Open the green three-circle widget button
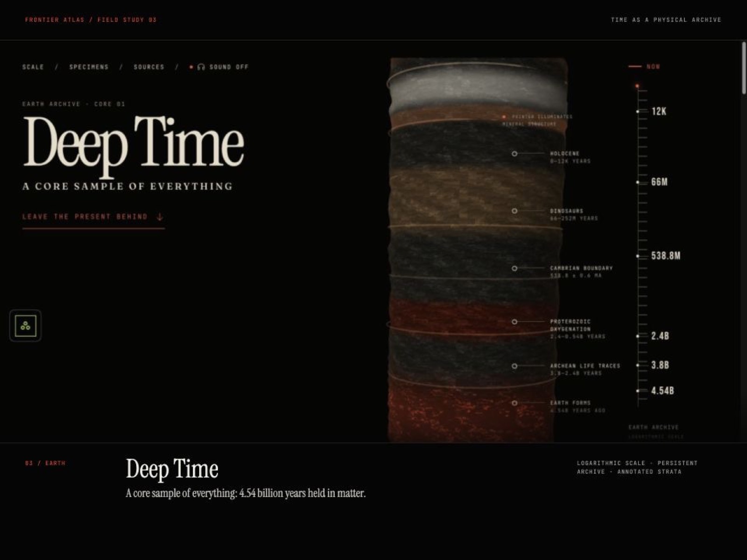 pos(25,326)
